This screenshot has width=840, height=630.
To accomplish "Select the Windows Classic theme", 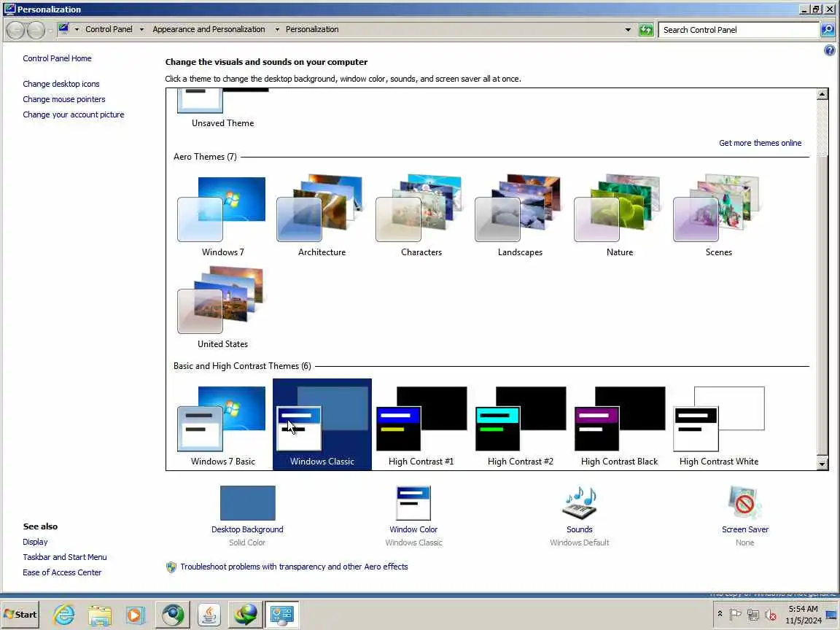I will [322, 425].
